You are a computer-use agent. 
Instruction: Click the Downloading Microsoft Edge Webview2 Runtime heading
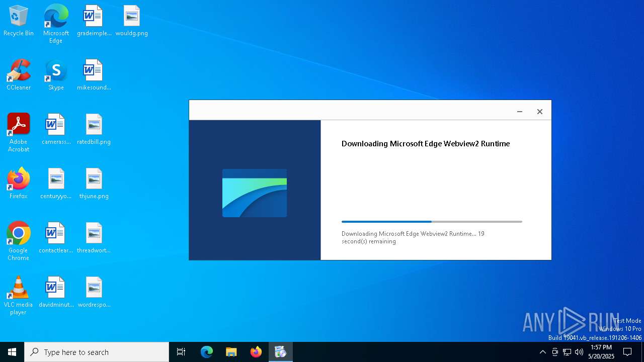pos(426,144)
